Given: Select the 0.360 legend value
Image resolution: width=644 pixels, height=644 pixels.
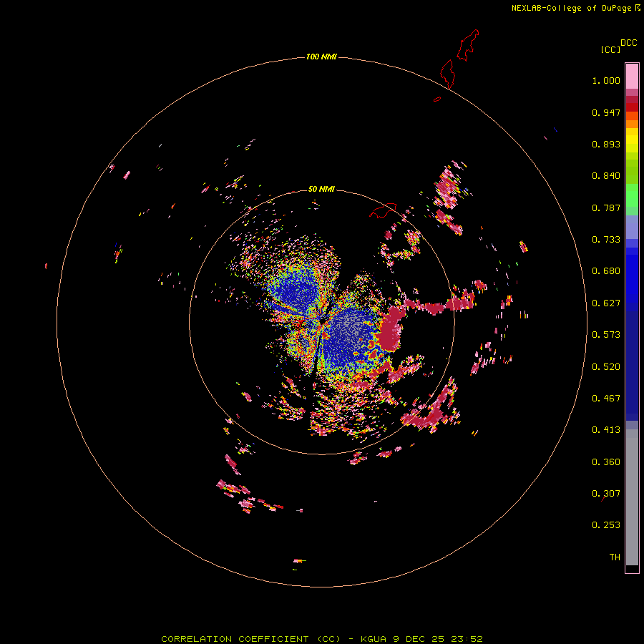Looking at the screenshot, I should pyautogui.click(x=606, y=462).
